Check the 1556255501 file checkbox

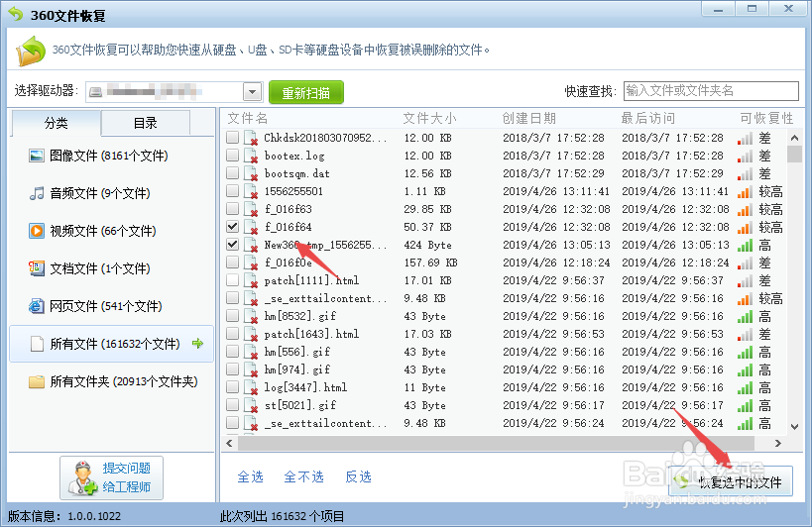point(233,191)
